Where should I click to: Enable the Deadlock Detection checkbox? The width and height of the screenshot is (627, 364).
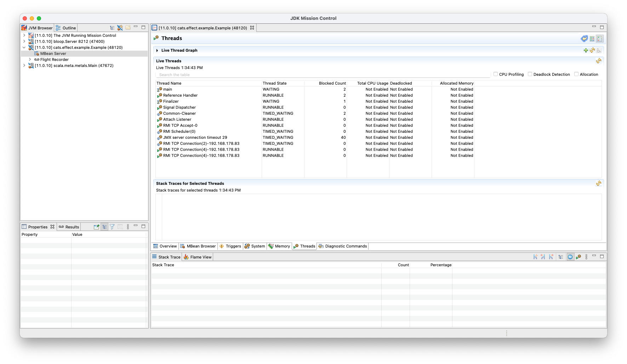530,74
